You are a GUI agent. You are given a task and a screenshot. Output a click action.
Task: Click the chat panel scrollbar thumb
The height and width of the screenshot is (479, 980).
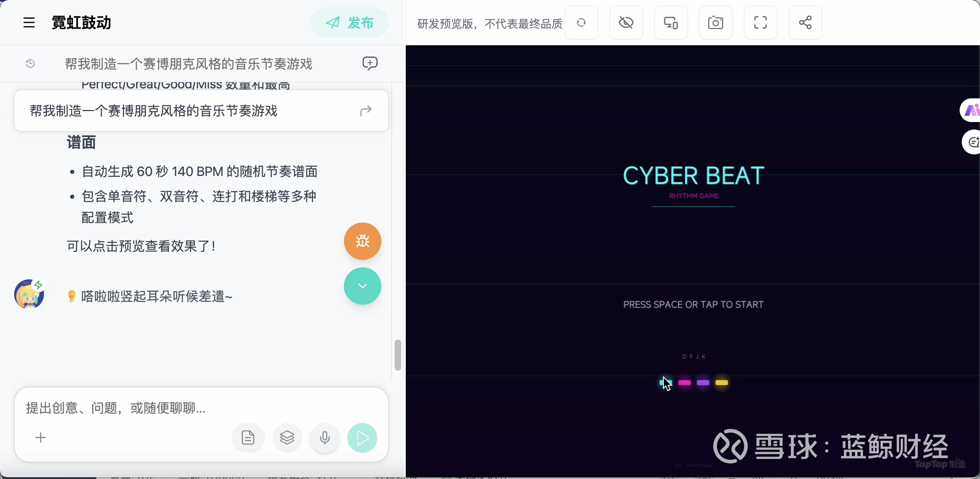point(398,355)
